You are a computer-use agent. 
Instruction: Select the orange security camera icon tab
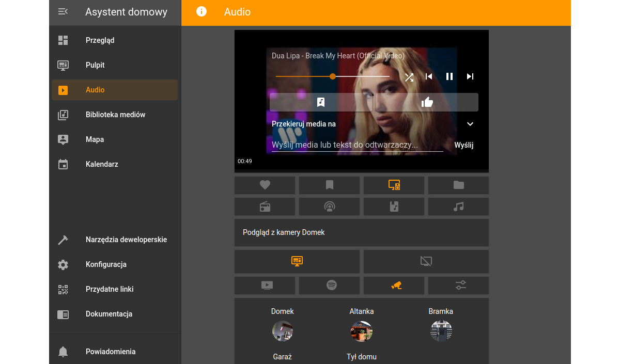coord(394,285)
